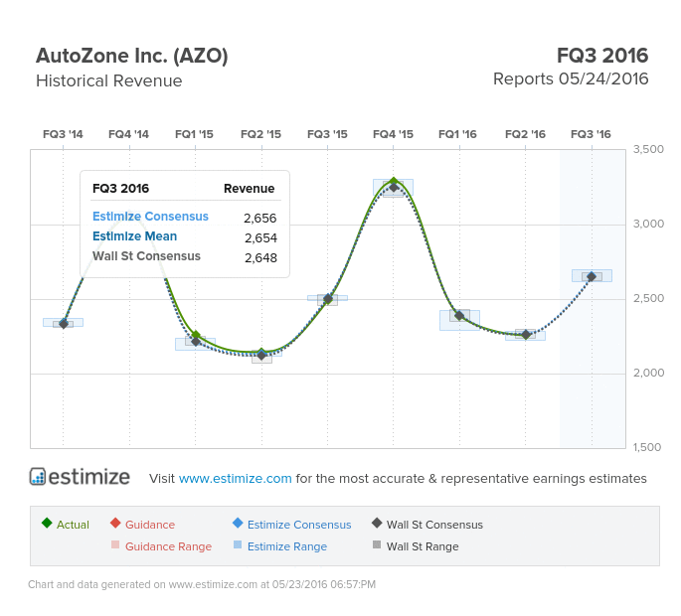Viewport: 681px width, 616px height.
Task: Click the FQ1 '16 axis label
Action: tap(457, 134)
